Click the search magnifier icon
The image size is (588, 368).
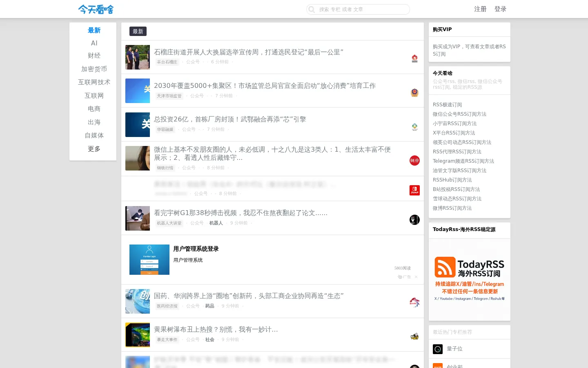312,9
